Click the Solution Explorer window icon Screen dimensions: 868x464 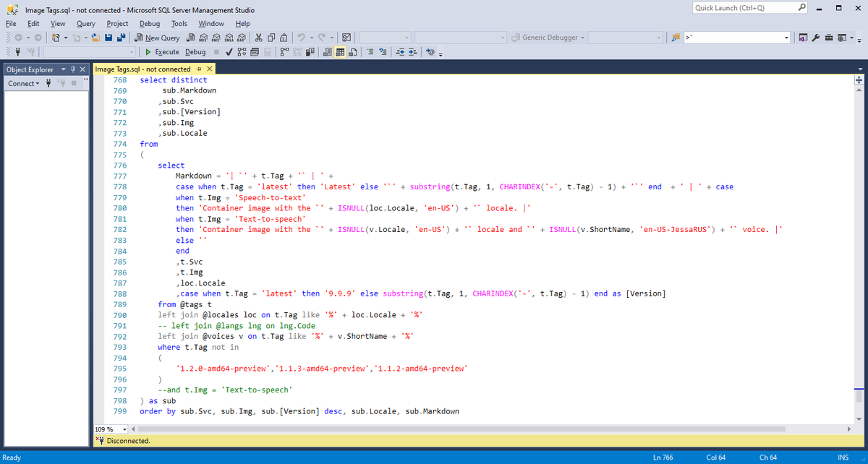click(803, 38)
